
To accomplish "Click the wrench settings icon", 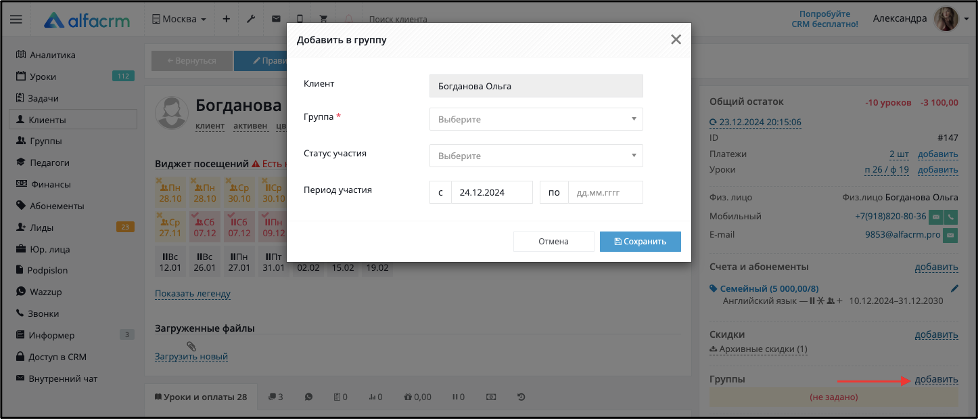I will (x=251, y=19).
